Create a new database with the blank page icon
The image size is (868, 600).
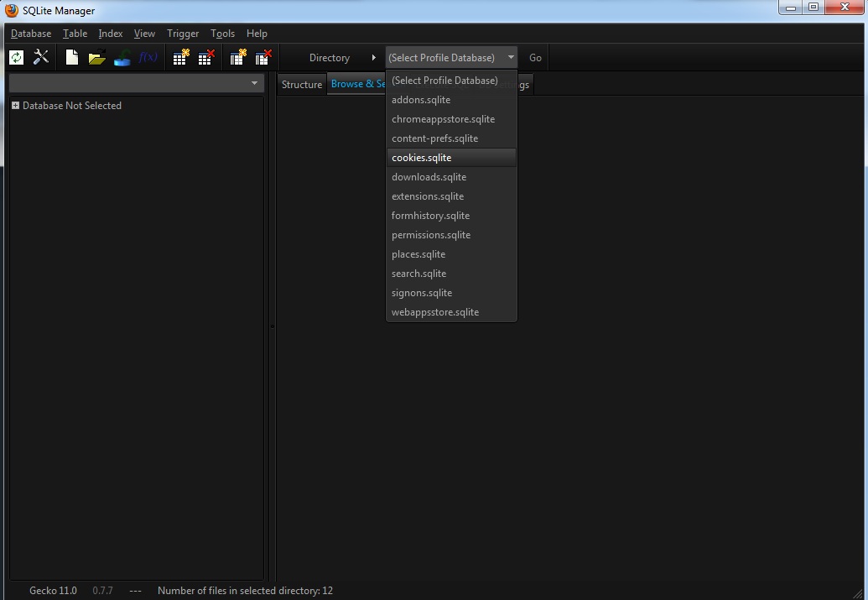[72, 57]
